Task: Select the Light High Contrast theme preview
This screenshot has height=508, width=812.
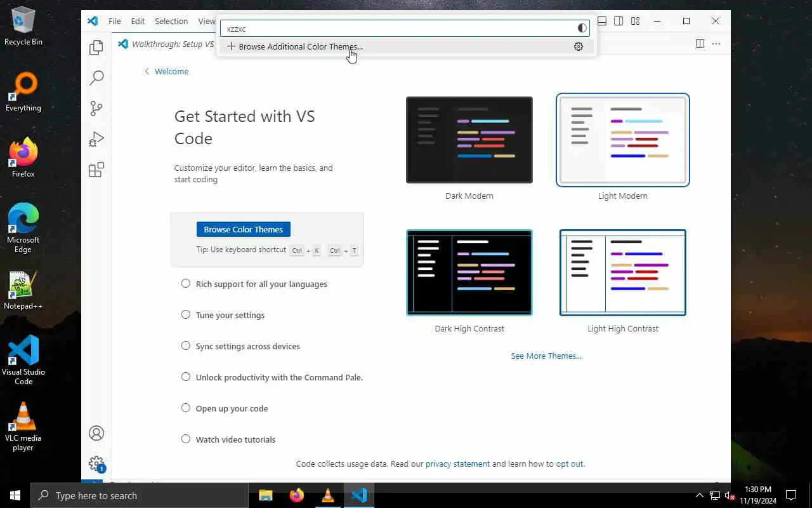Action: [x=623, y=272]
